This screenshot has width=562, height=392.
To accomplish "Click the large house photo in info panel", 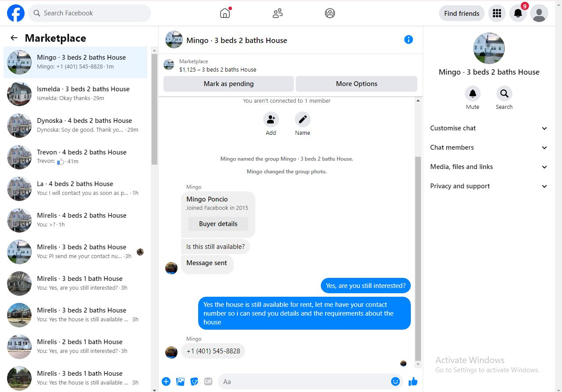I will tap(489, 48).
